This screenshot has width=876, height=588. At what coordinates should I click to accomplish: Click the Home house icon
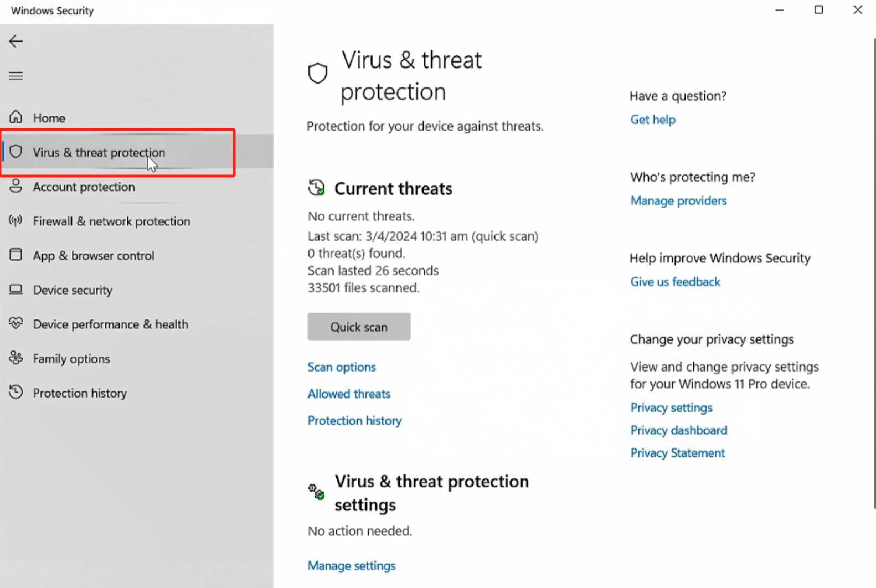16,117
